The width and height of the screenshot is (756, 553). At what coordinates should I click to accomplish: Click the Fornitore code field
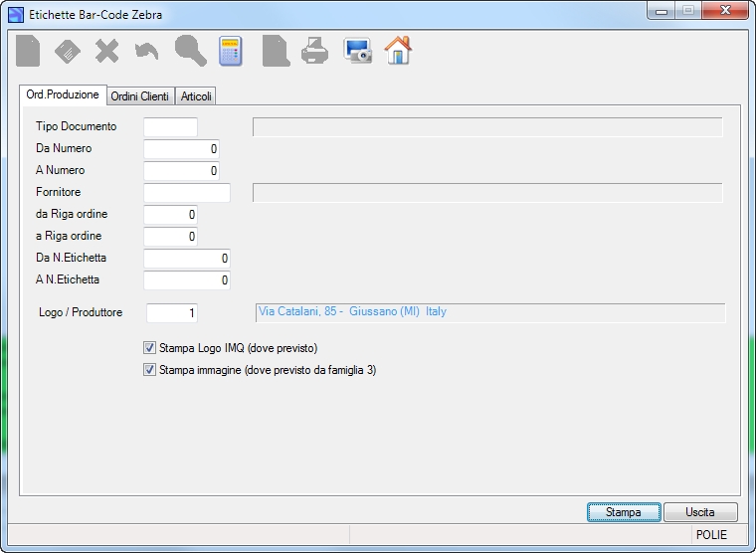point(187,192)
